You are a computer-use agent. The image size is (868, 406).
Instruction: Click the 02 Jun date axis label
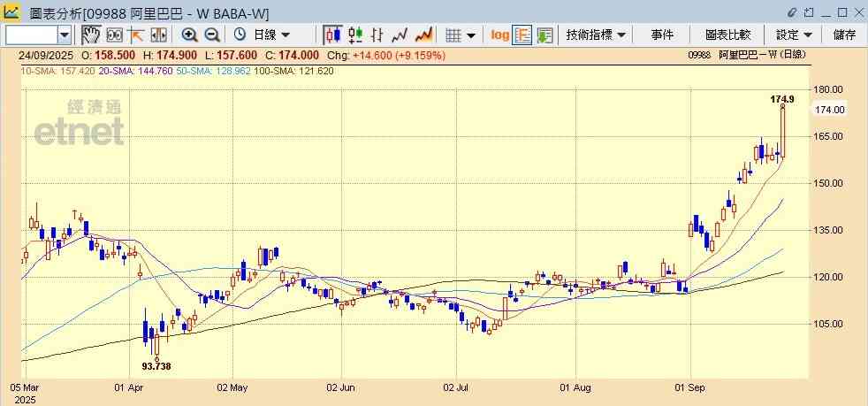pyautogui.click(x=341, y=388)
